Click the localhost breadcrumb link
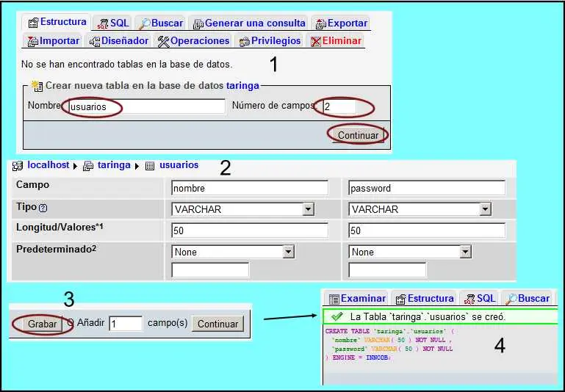Viewport: 565px width, 392px height. tap(48, 165)
